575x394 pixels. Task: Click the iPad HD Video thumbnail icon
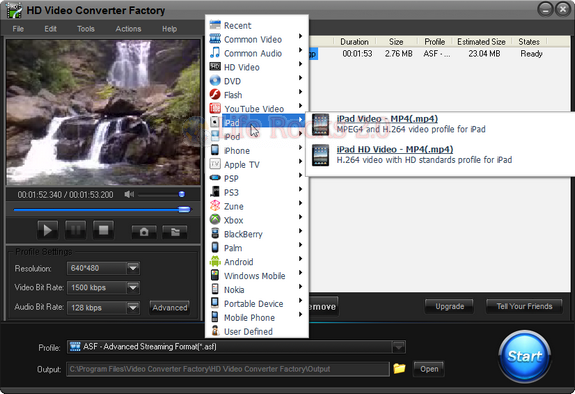(321, 155)
